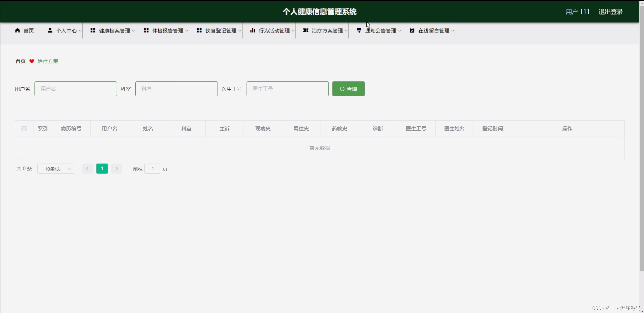
Task: Open 治疗方案 from the breadcrumb link
Action: point(48,61)
